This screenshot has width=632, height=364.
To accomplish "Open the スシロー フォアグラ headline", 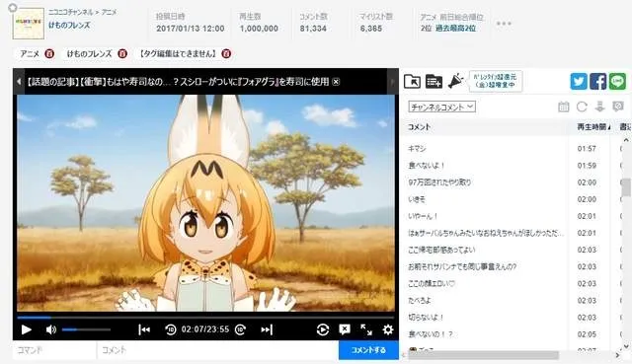I will point(178,82).
